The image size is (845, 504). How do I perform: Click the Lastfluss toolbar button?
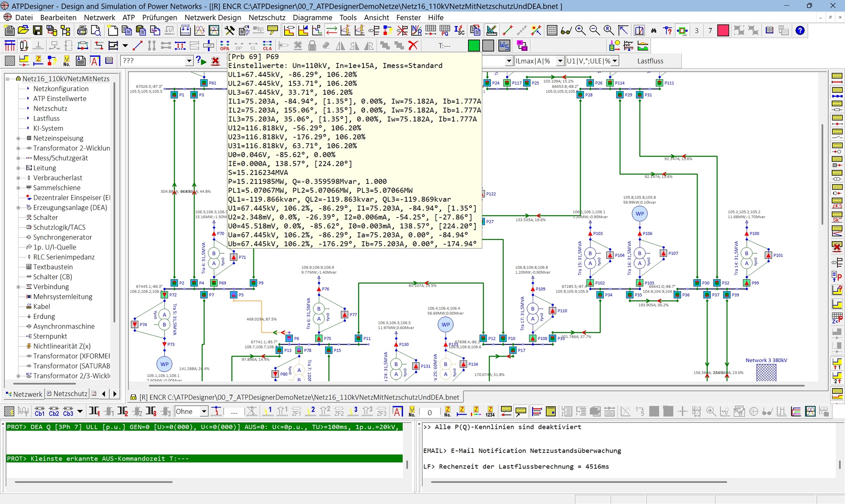[x=650, y=61]
